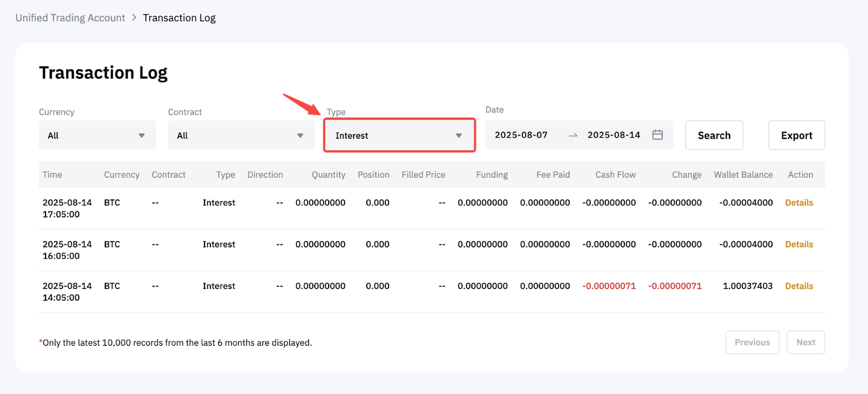The height and width of the screenshot is (394, 868).
Task: Go to Unified Trading Account breadcrumb
Action: 70,18
